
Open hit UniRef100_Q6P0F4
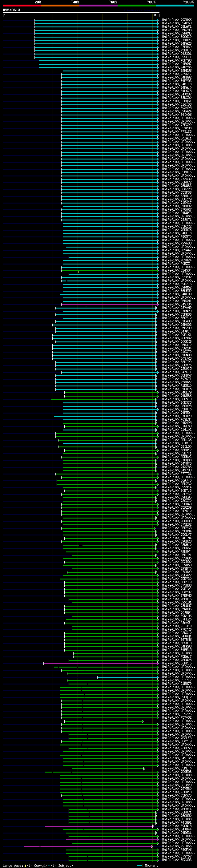[177, 809]
